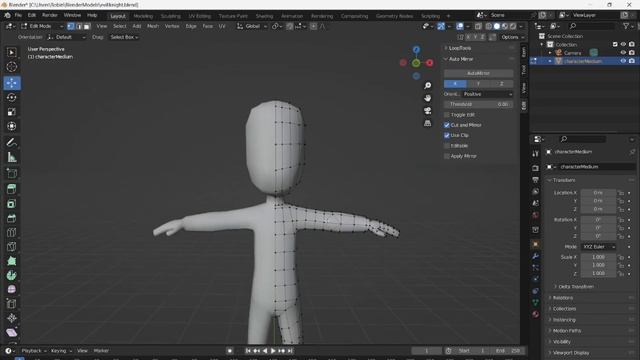Click the Location X value field

[x=598, y=193]
